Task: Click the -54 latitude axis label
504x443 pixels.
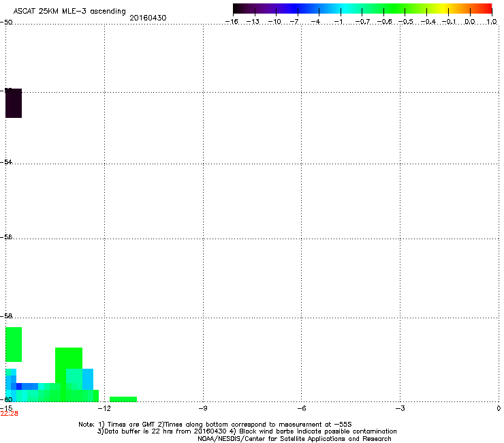Action: (6, 162)
